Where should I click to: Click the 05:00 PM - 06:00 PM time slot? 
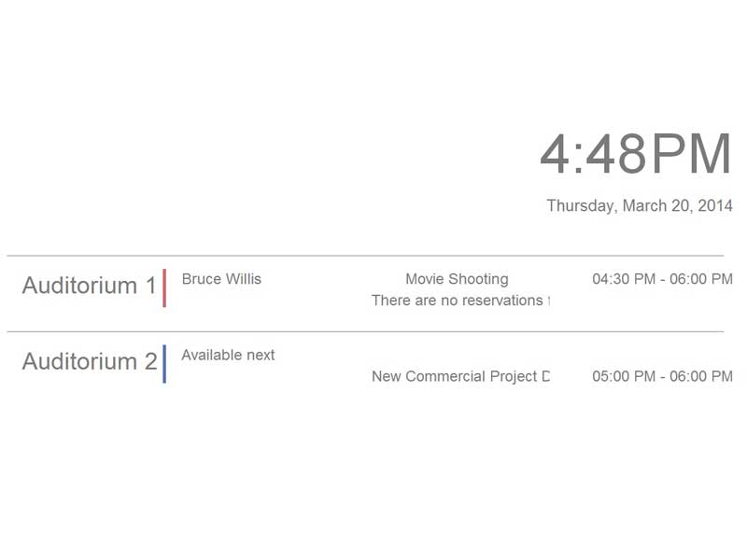pyautogui.click(x=663, y=377)
